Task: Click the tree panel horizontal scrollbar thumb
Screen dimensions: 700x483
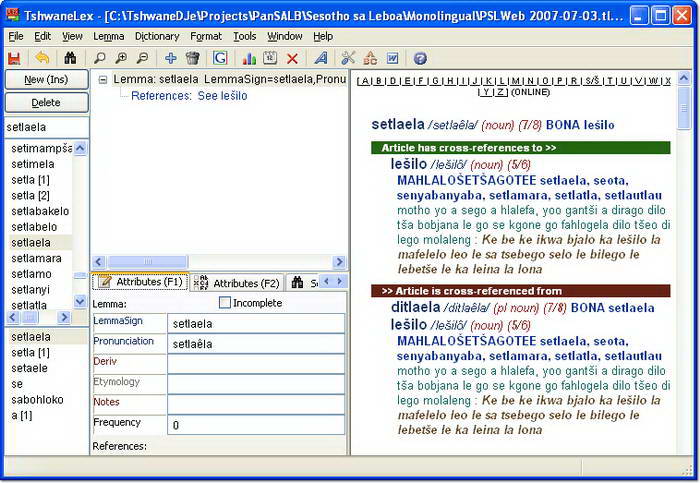Action: 147,262
